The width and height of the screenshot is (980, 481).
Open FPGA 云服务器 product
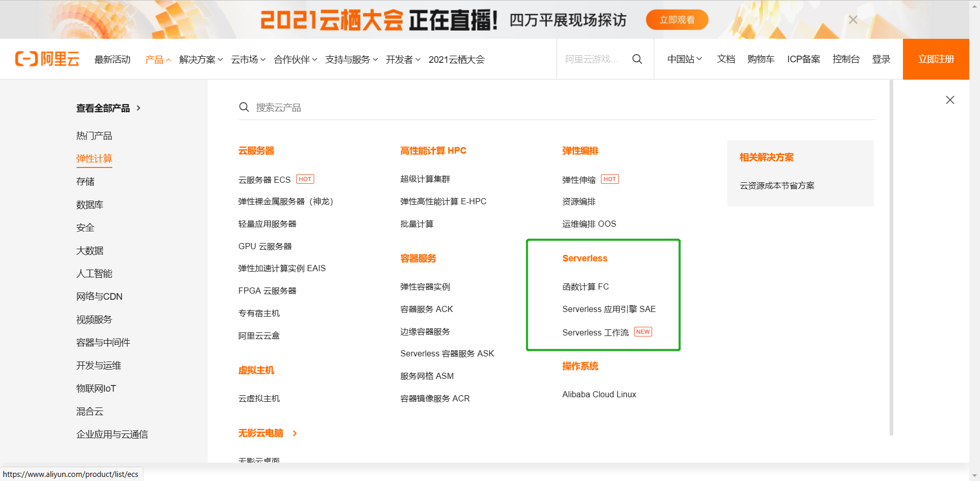point(267,291)
